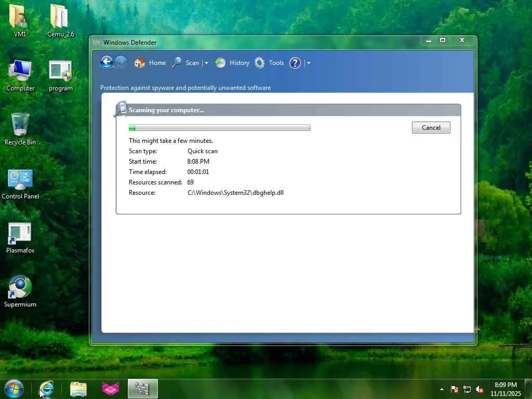Select the VM1 desktop folder
532x399 pixels.
(20, 20)
